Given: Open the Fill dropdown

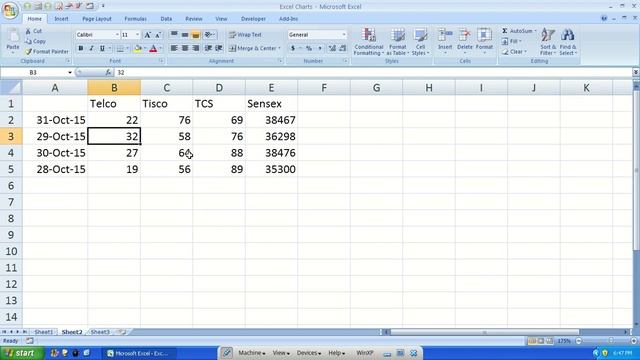Looking at the screenshot, I should 511,41.
